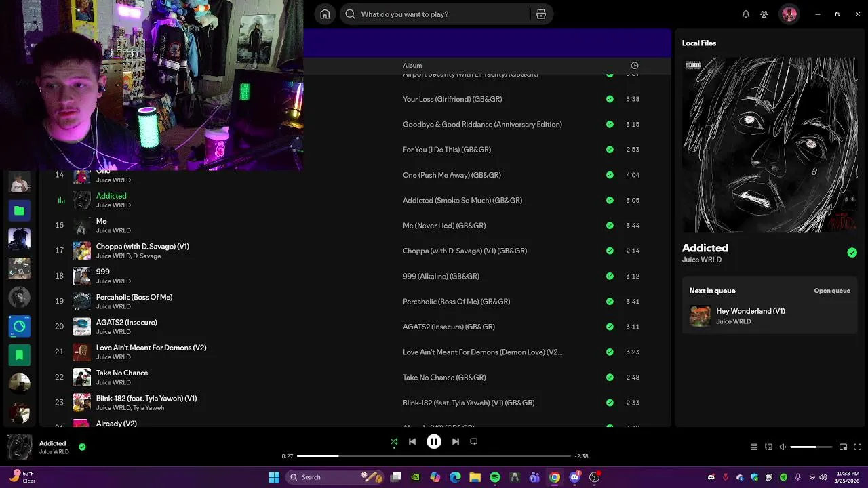Open artist link 'D. Savage' on track 17
The height and width of the screenshot is (488, 868).
tap(147, 256)
